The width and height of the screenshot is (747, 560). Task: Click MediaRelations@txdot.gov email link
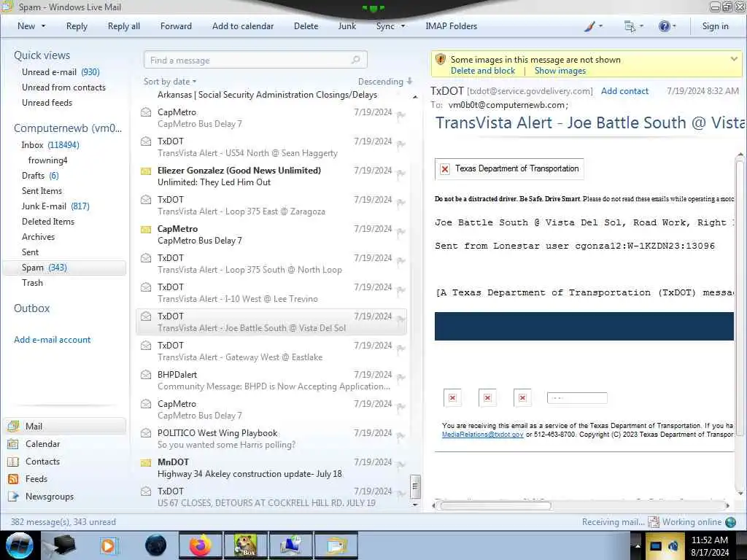[x=483, y=435]
